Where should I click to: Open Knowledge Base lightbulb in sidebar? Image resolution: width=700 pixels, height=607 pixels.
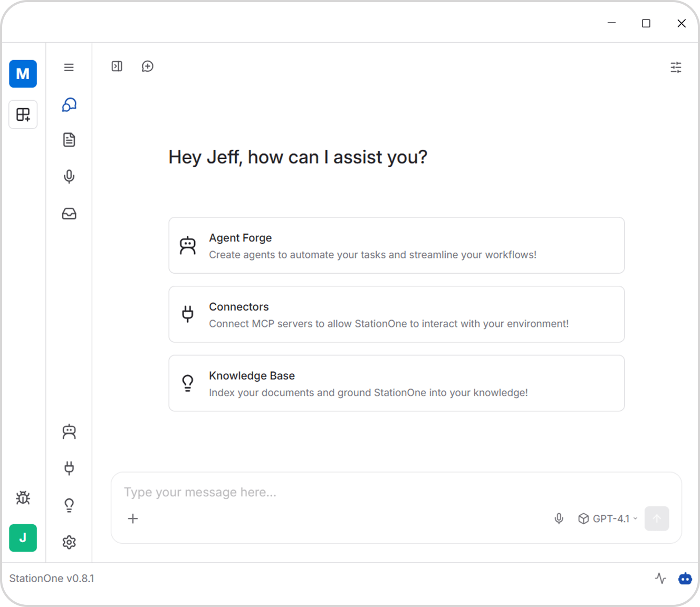(69, 505)
